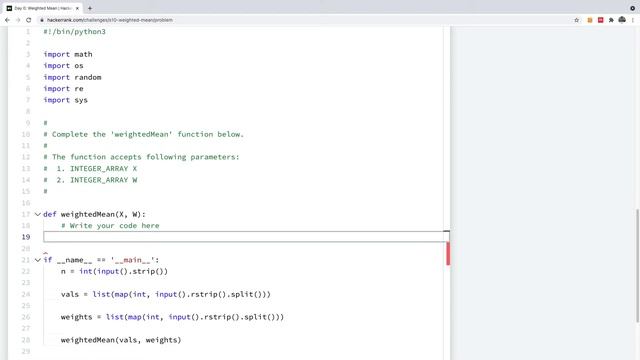Close the Weighted Mean tab
The width and height of the screenshot is (640, 360).
click(77, 8)
